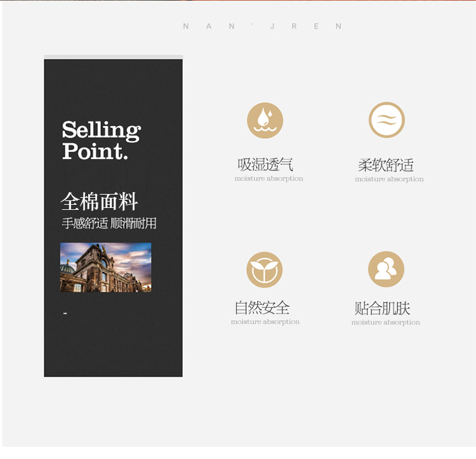The image size is (476, 459).
Task: Click moisture absorption caption under 柔软舒适
Action: (389, 179)
